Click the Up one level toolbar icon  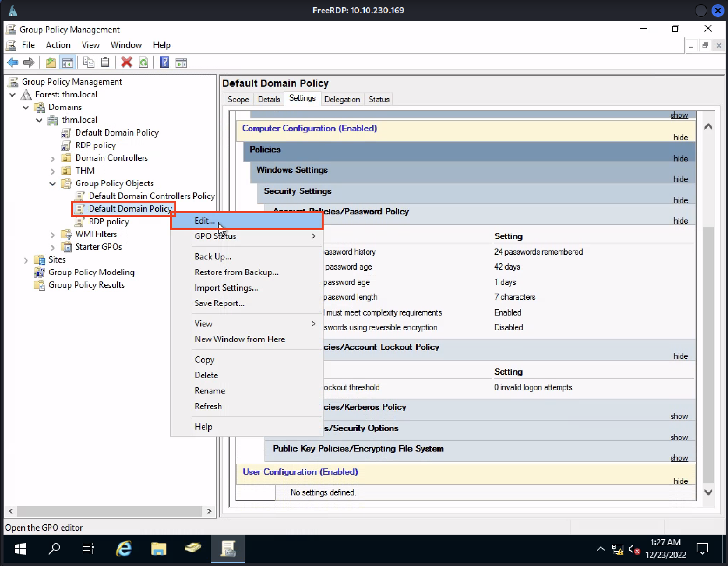click(51, 62)
